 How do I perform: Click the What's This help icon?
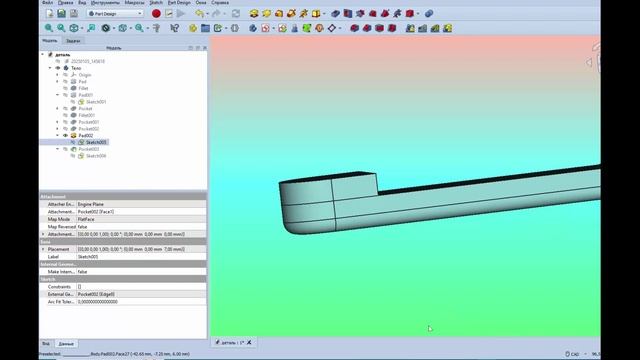tap(175, 28)
